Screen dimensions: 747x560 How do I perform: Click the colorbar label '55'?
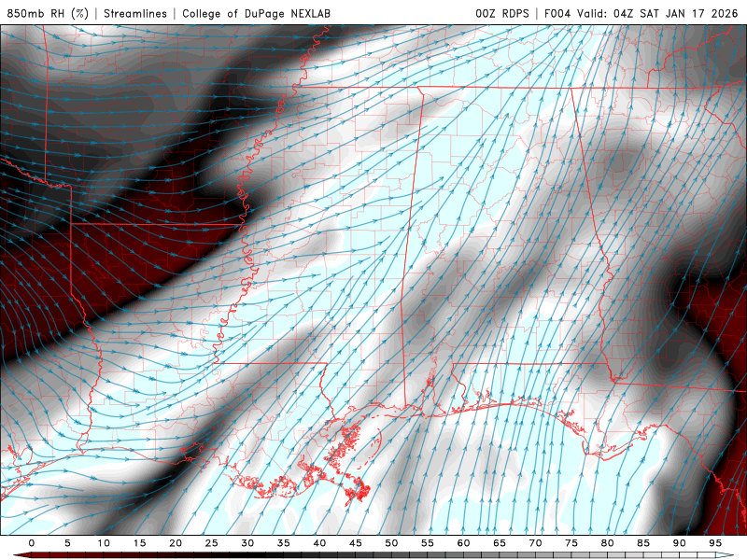tap(428, 543)
